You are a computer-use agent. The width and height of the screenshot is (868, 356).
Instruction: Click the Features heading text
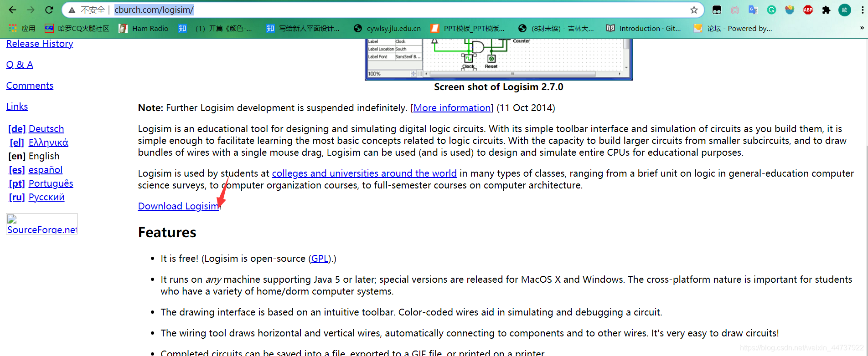pos(167,233)
